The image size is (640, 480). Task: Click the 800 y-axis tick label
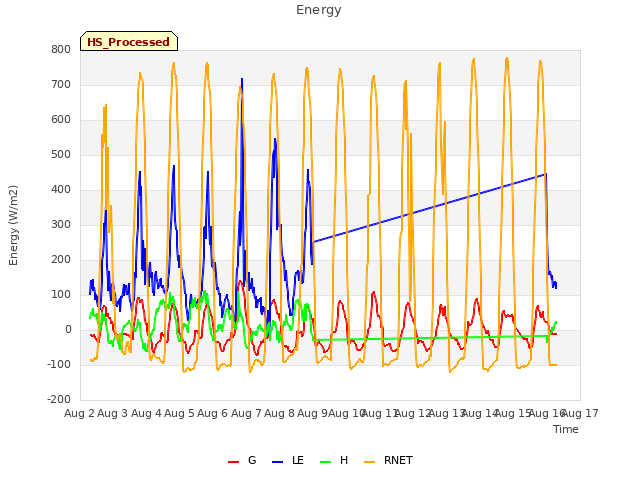61,49
